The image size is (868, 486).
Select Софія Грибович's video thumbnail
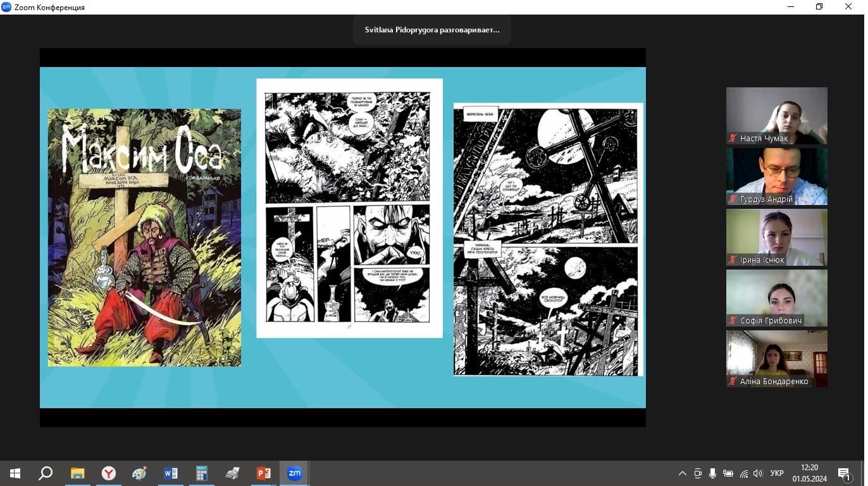(777, 298)
